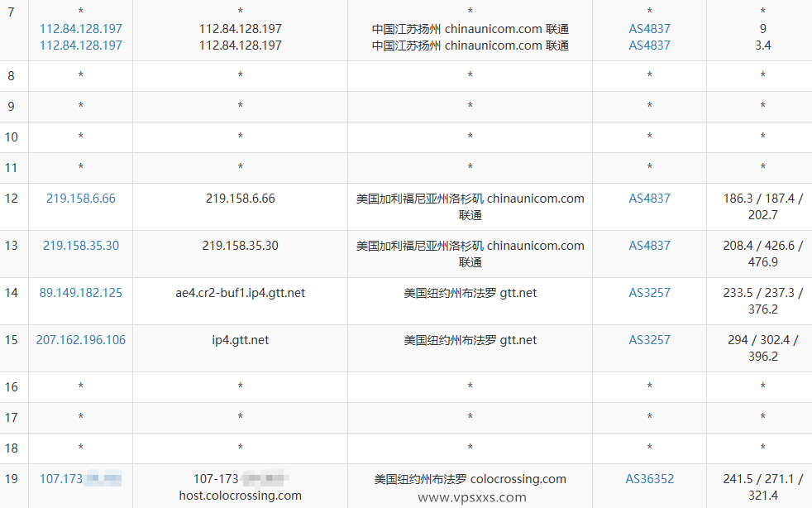Open the AS4837 link in hop 12 row
The height and width of the screenshot is (508, 812).
point(649,199)
